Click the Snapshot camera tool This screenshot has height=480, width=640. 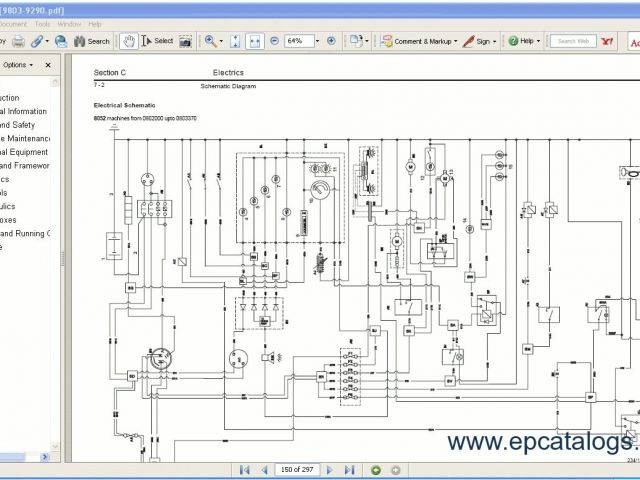pyautogui.click(x=185, y=41)
